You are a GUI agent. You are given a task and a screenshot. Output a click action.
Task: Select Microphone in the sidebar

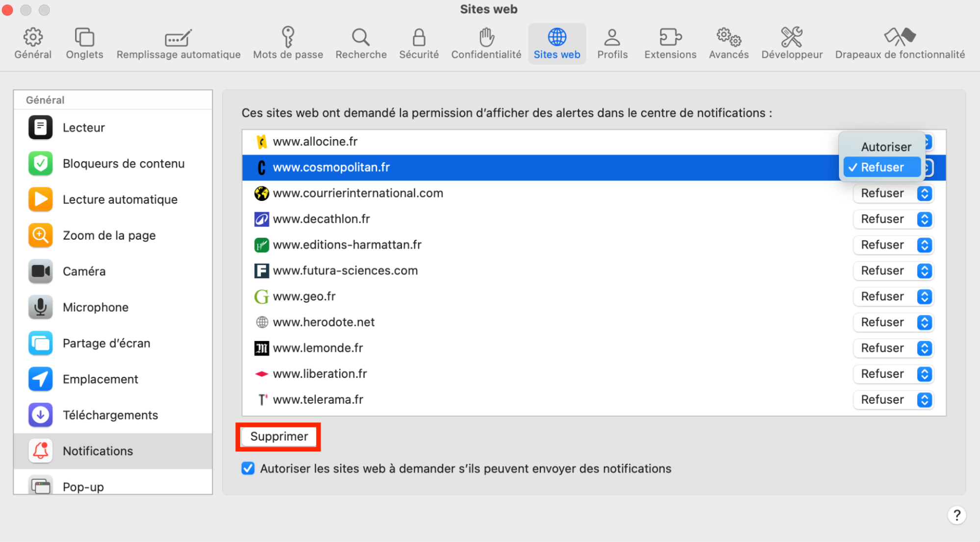pos(113,307)
